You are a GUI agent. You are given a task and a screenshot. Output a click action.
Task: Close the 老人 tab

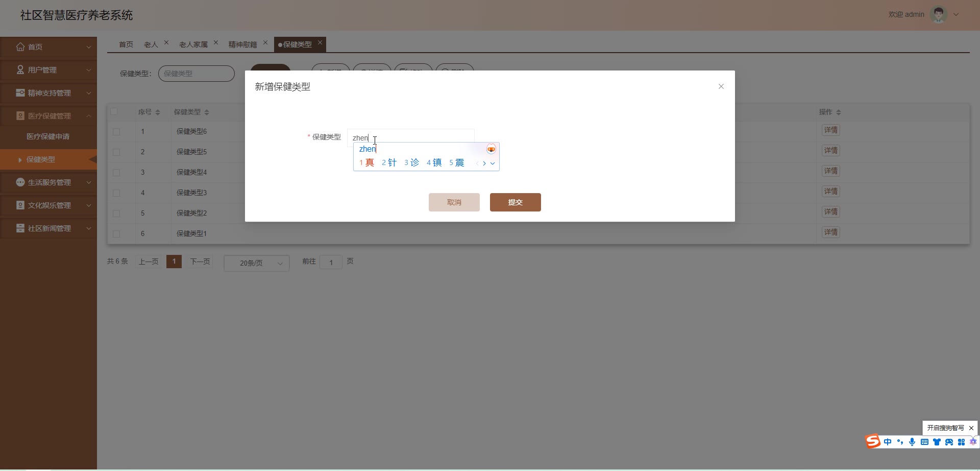pos(166,42)
